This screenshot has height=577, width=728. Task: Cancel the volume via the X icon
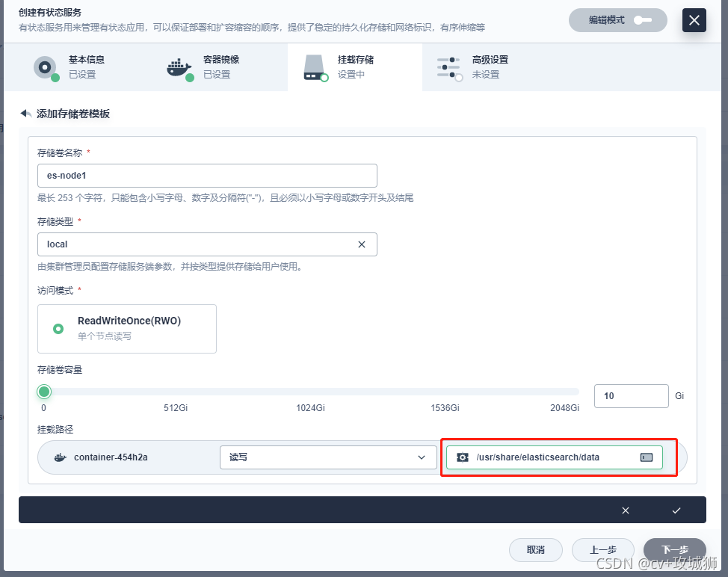(626, 510)
